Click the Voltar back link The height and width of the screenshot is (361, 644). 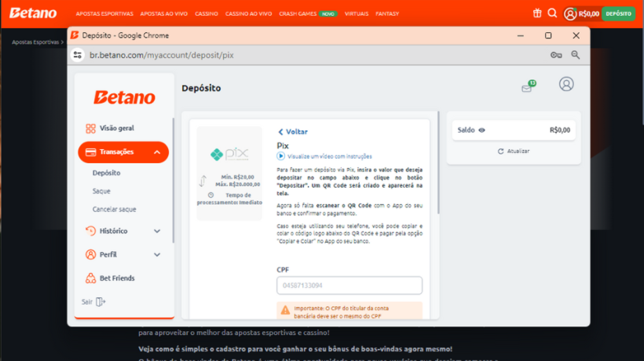pos(293,132)
